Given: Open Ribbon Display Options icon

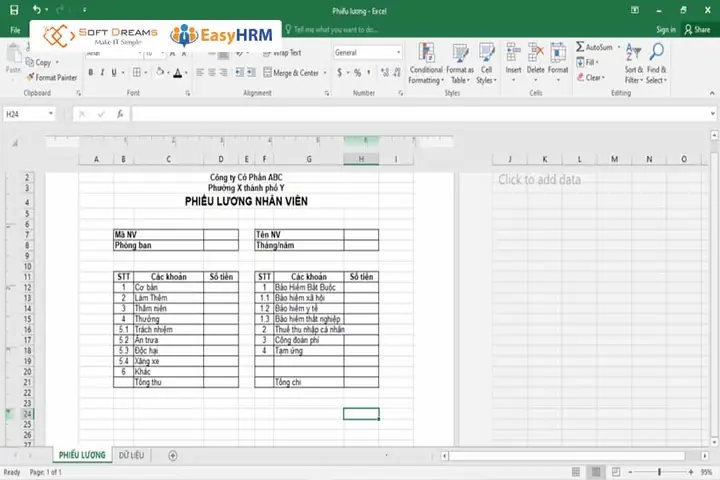Looking at the screenshot, I should (635, 10).
